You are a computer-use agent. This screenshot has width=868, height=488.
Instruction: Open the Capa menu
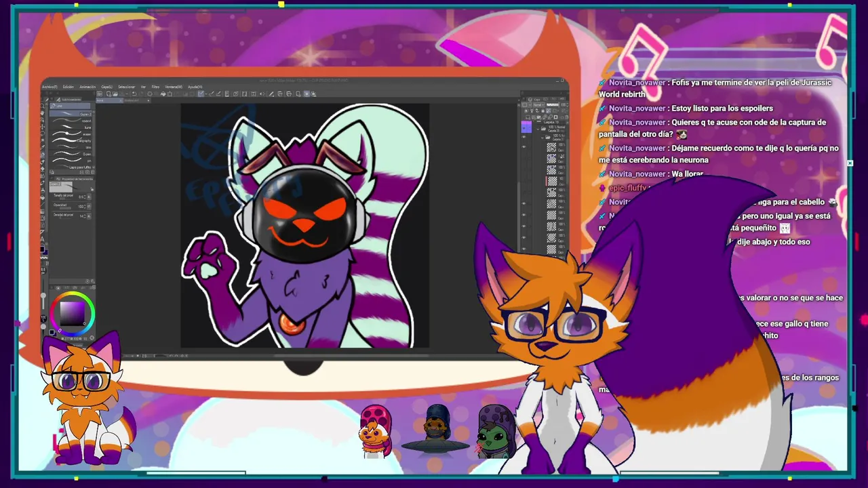[x=106, y=87]
